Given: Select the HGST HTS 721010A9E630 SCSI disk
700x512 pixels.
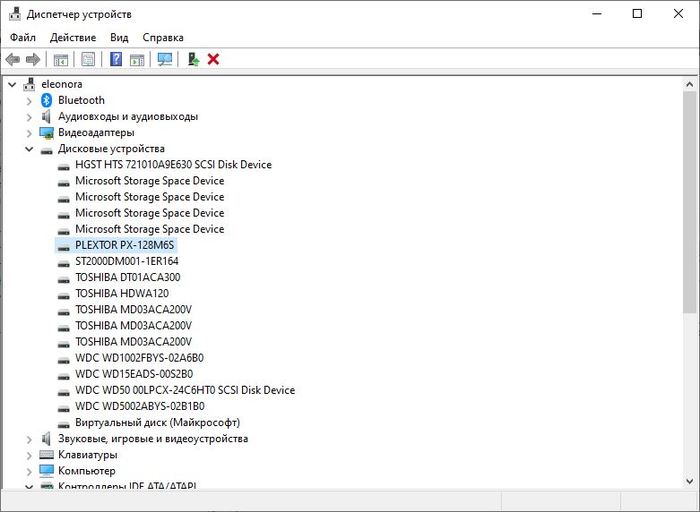Looking at the screenshot, I should tap(172, 165).
